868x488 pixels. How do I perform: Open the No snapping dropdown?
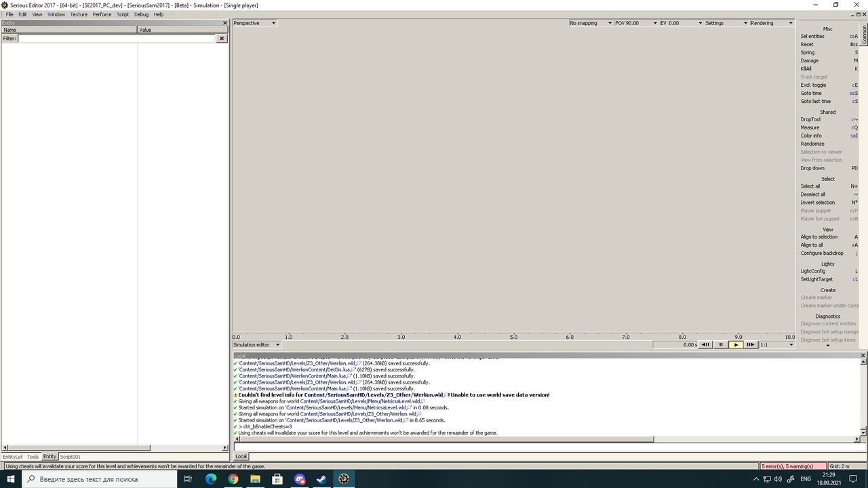[x=591, y=23]
